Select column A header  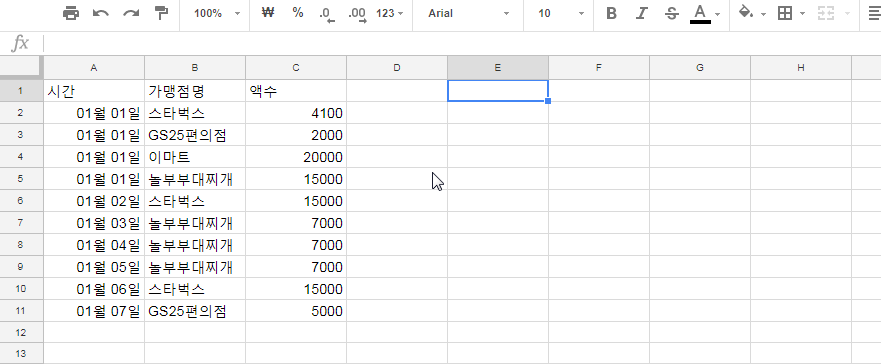coord(94,67)
